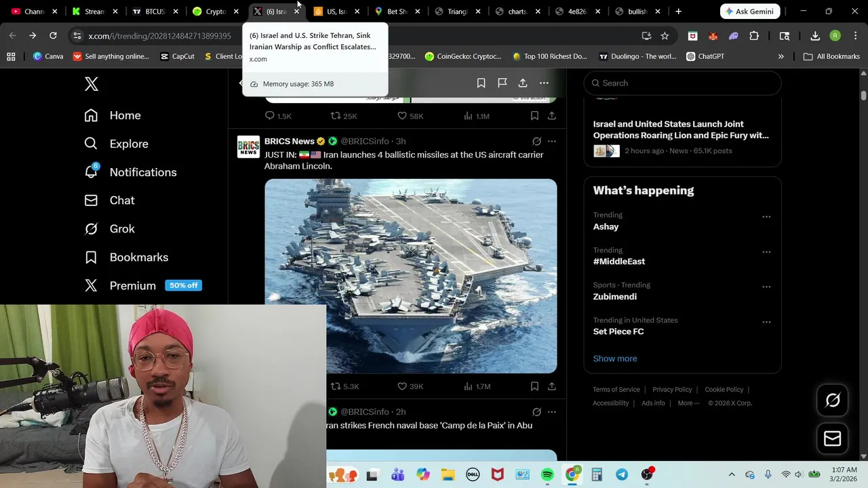Bookmark the aircraft carrier post
The height and width of the screenshot is (488, 868).
pyautogui.click(x=534, y=386)
